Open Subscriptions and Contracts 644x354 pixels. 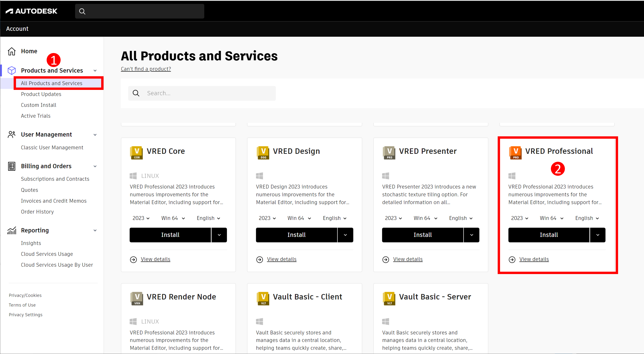[55, 179]
